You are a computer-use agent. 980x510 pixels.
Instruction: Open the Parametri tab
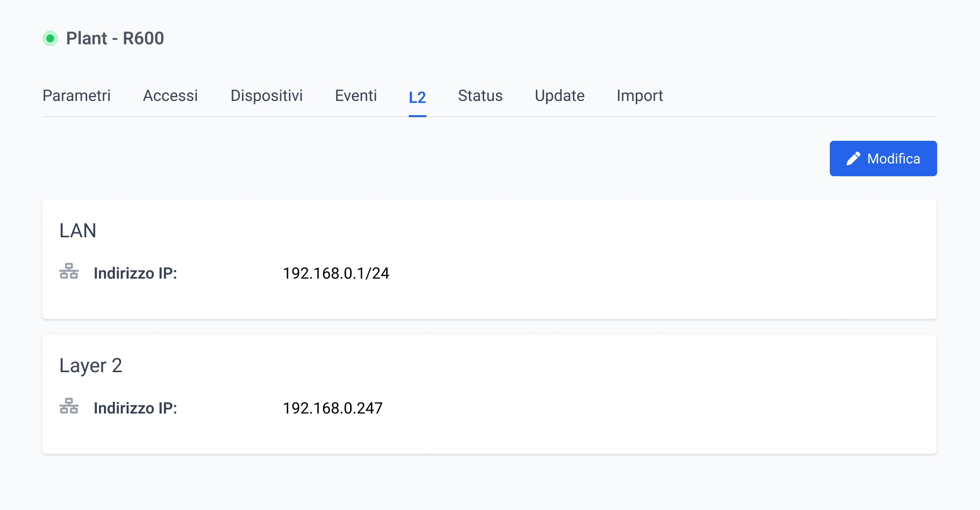point(76,96)
